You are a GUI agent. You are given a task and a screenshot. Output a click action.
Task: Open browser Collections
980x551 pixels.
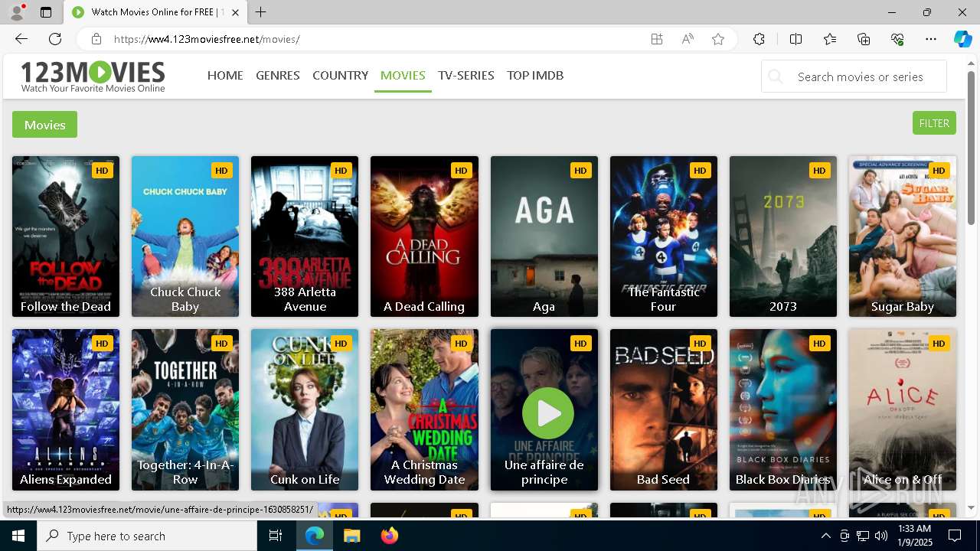[x=864, y=39]
